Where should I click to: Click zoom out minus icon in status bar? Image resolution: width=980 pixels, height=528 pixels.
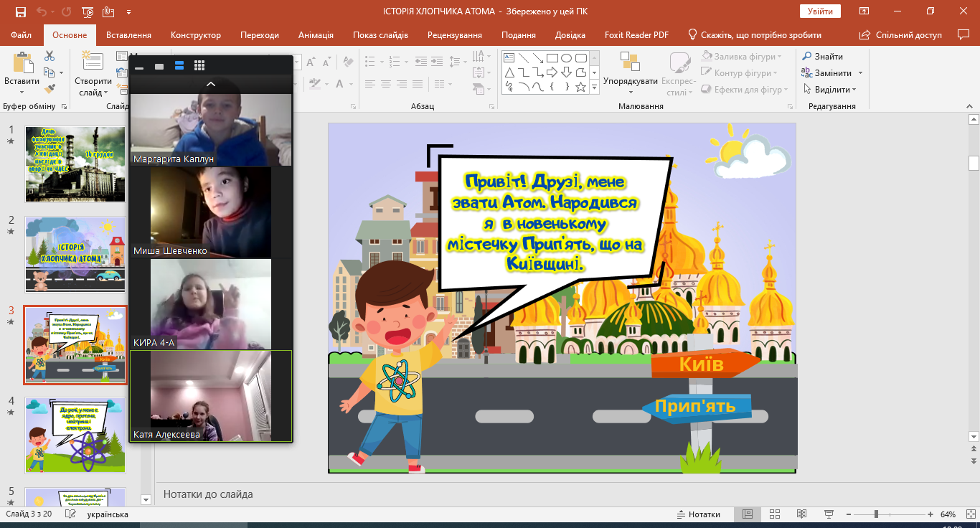tap(848, 514)
